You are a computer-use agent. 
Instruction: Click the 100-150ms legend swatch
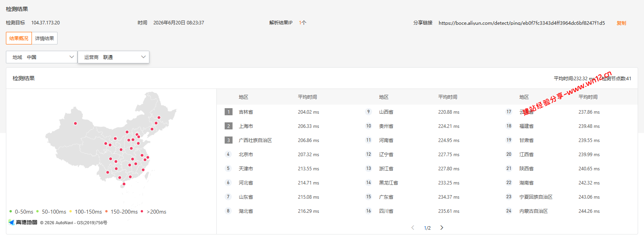[71, 211]
